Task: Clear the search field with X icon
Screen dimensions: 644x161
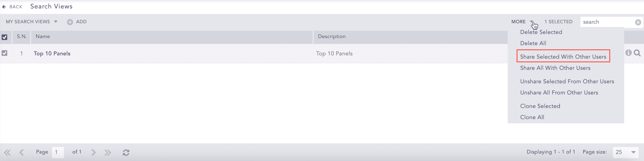Action: (x=638, y=22)
